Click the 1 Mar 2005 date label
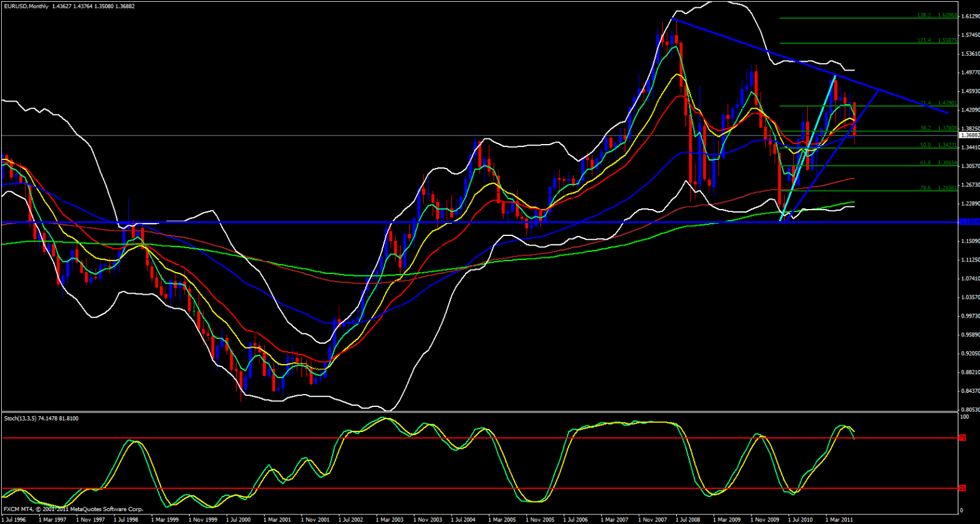 (x=502, y=520)
